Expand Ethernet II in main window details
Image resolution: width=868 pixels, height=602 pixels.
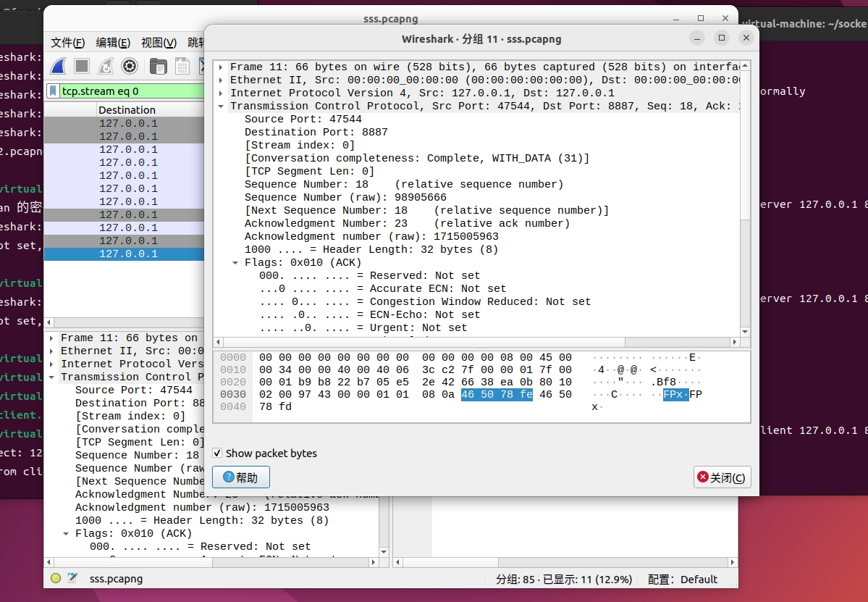point(51,351)
